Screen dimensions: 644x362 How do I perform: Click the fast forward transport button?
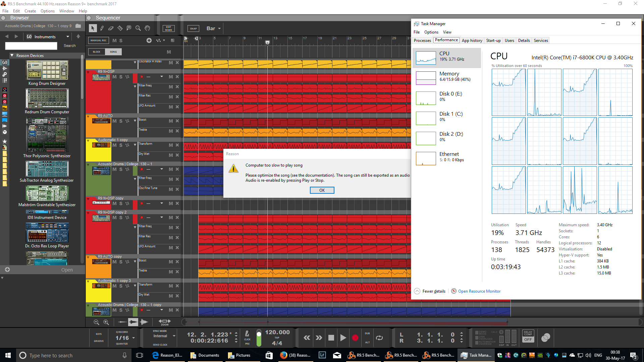[319, 338]
